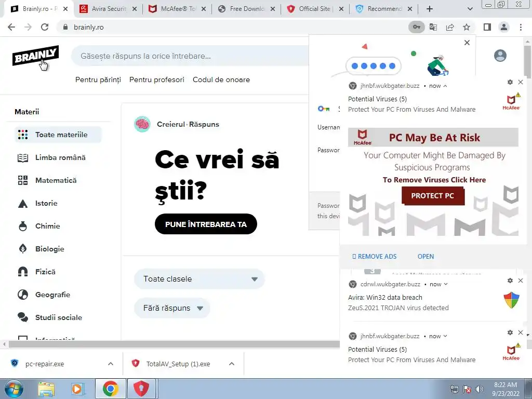532x399 pixels.
Task: Open the tab search dropdown arrow
Action: point(470,9)
